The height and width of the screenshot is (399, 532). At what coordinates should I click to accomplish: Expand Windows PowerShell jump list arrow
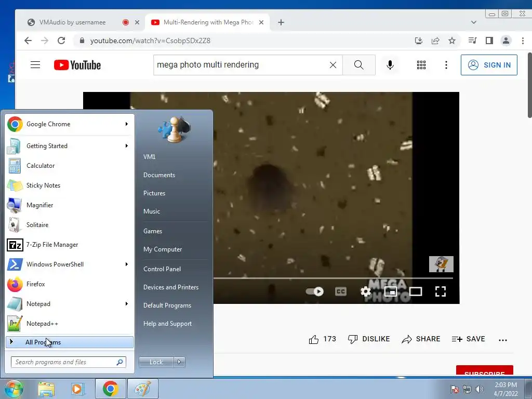coord(127,264)
